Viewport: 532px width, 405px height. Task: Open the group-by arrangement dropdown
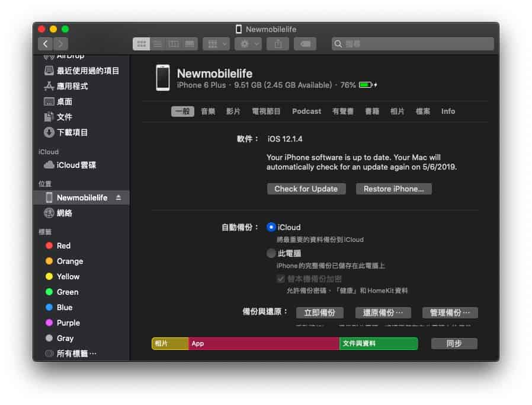click(x=216, y=44)
